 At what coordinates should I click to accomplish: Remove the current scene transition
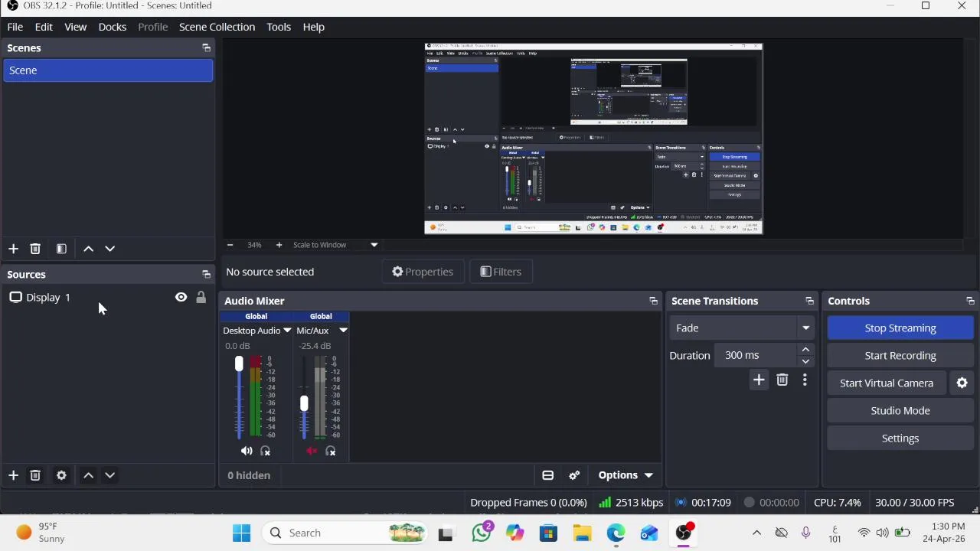pos(782,380)
